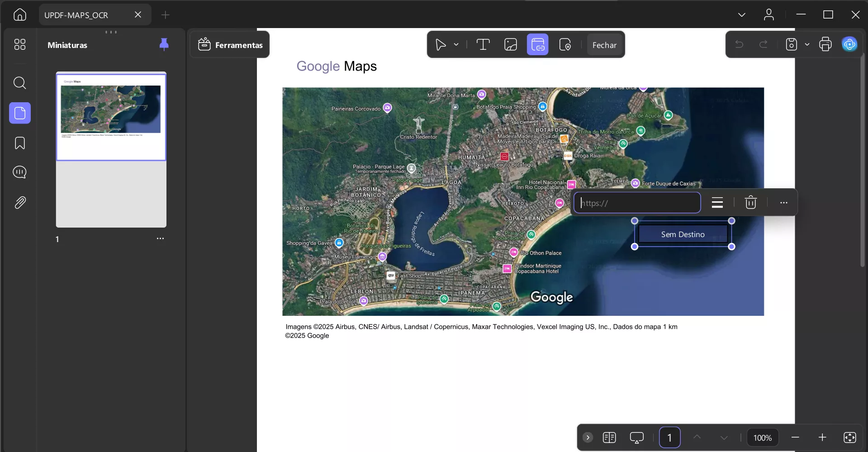Open a new tab with plus
Viewport: 868px width, 452px height.
pyautogui.click(x=166, y=15)
